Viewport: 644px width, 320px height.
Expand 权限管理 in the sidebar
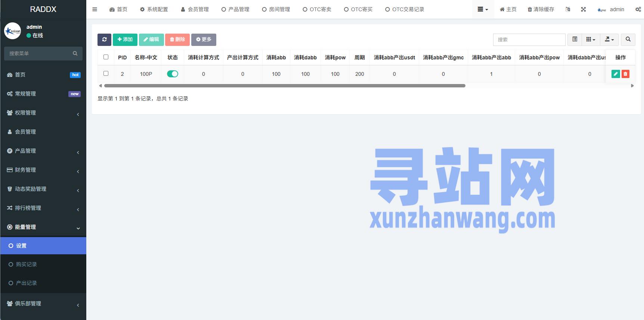pos(43,113)
